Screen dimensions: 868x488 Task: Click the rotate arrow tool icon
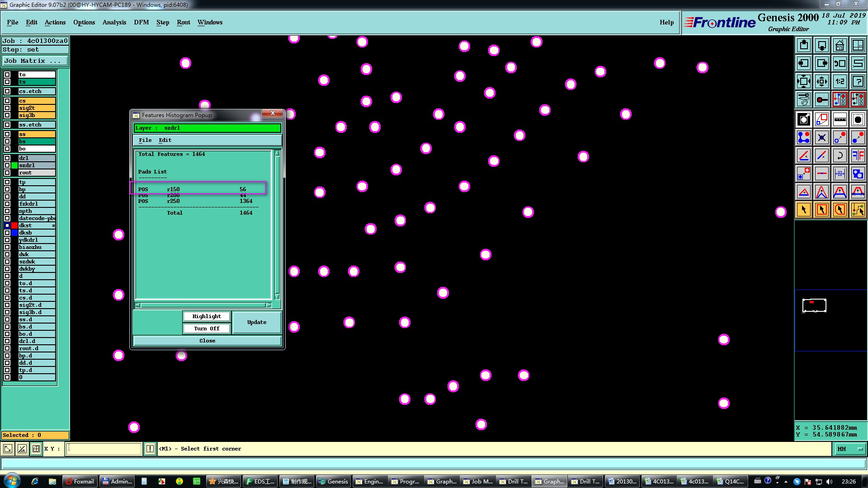840,155
